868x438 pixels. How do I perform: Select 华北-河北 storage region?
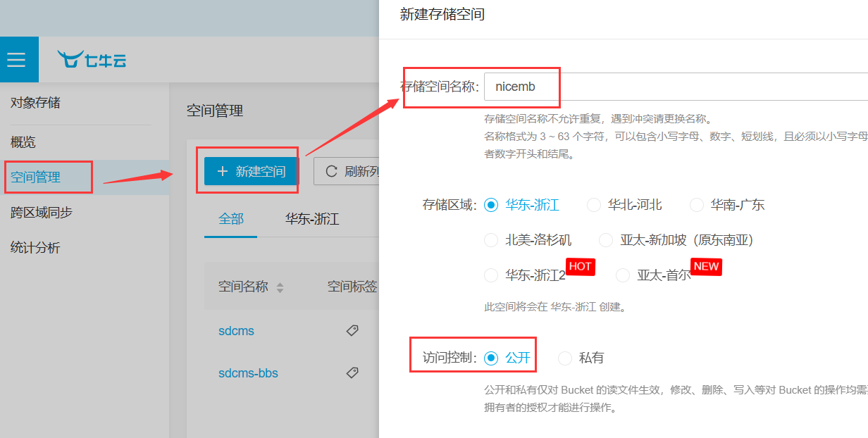(x=594, y=205)
